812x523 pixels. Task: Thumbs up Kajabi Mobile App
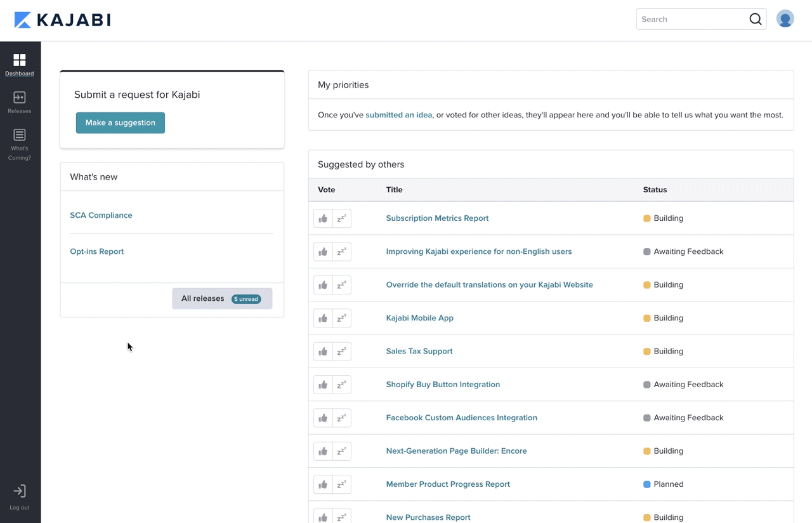tap(323, 318)
